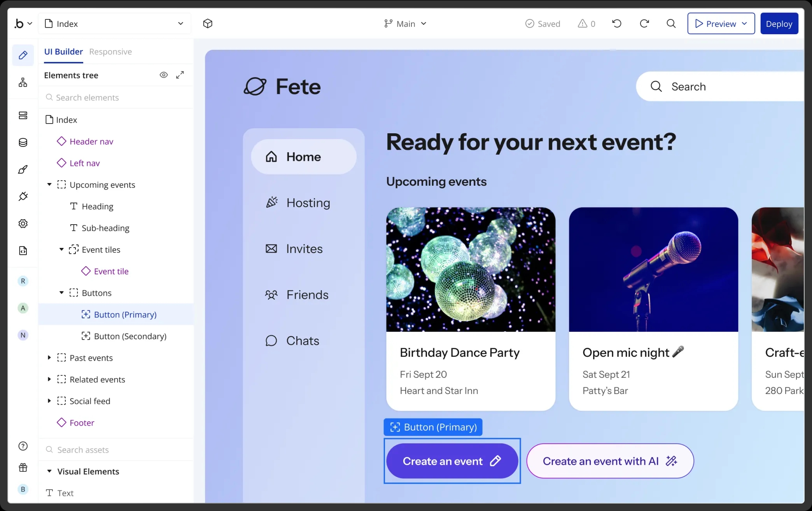Click the N collaborator avatar
Image resolution: width=812 pixels, height=511 pixels.
[23, 335]
